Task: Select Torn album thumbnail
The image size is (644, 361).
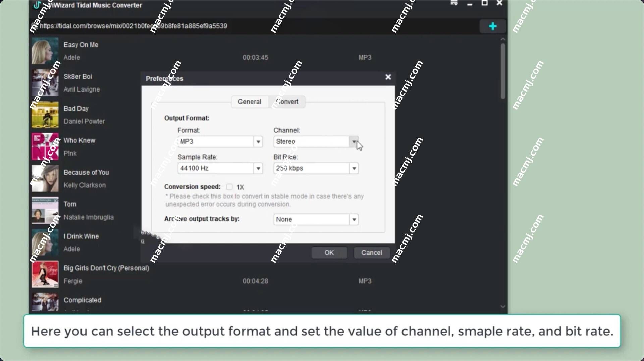Action: pyautogui.click(x=45, y=210)
